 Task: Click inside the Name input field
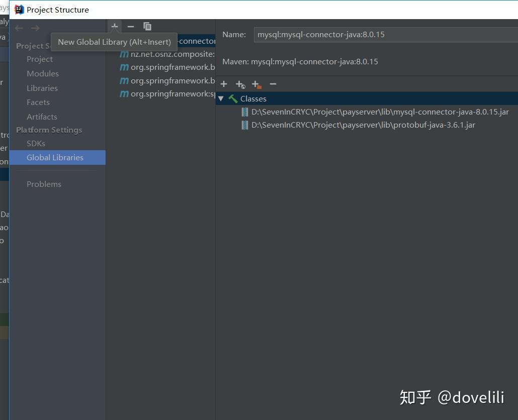click(352, 34)
